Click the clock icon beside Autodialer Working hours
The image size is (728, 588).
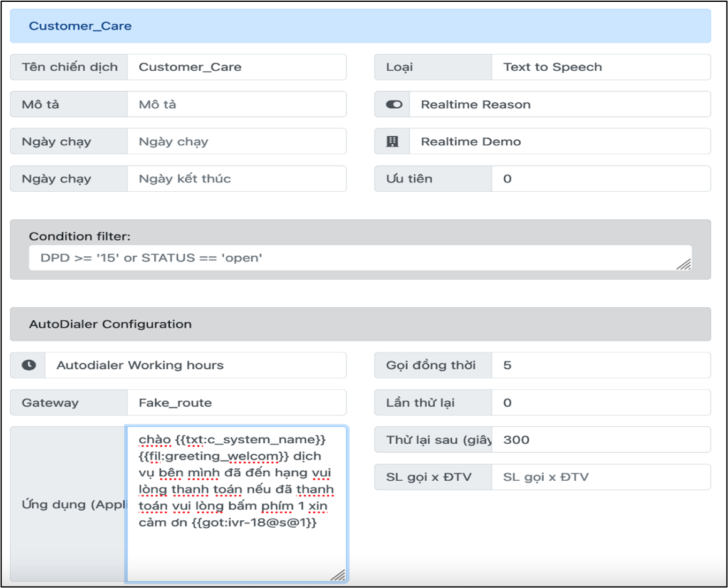click(x=28, y=365)
